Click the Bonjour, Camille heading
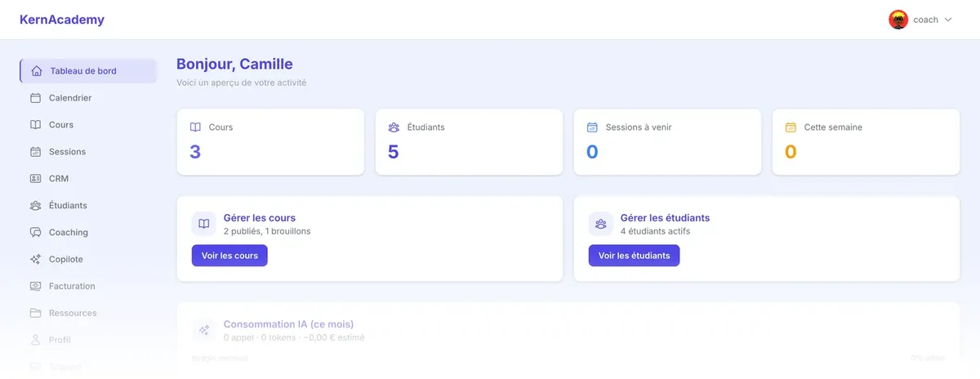The height and width of the screenshot is (379, 980). (234, 65)
